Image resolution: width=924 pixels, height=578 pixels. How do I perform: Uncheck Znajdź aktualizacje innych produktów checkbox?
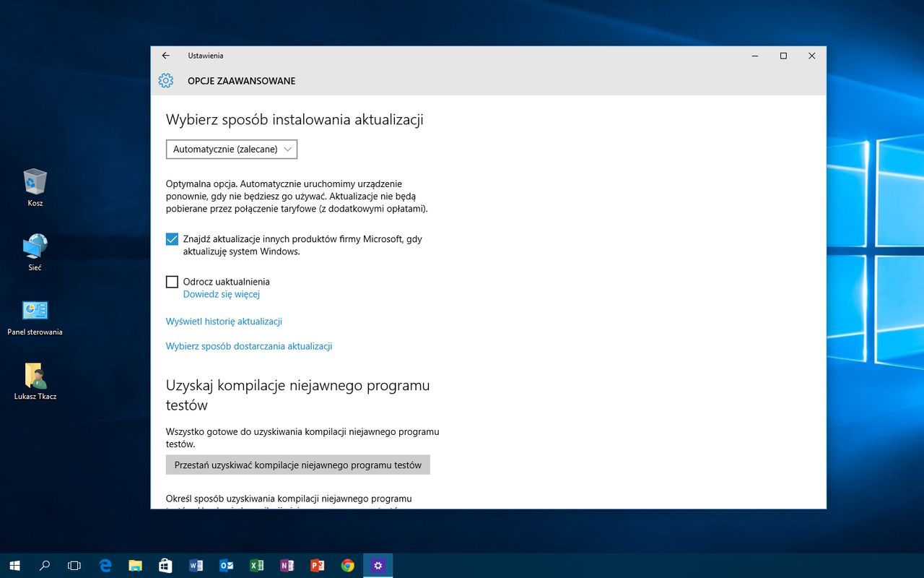pos(172,239)
